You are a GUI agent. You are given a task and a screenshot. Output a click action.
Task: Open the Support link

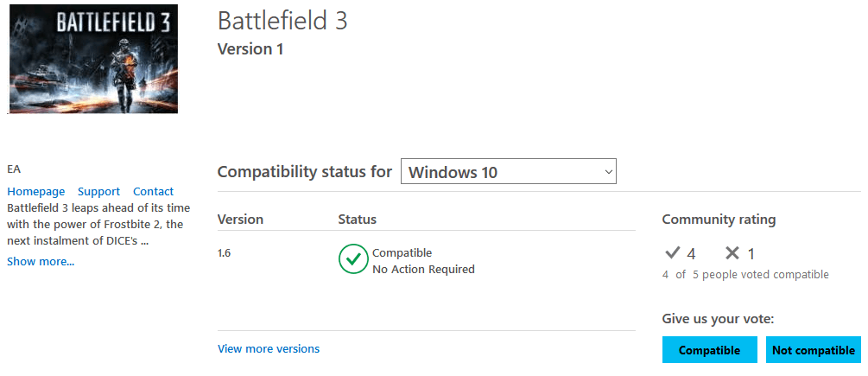98,192
